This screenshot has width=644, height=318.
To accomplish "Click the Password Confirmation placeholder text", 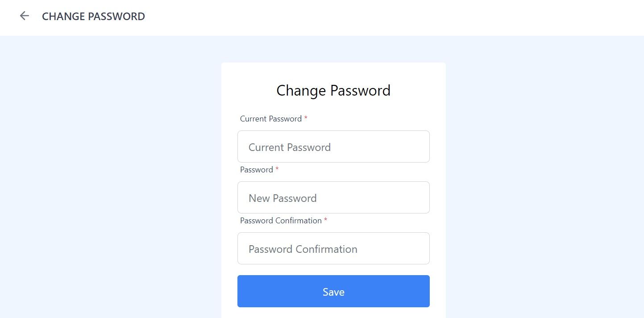I will pyautogui.click(x=303, y=249).
